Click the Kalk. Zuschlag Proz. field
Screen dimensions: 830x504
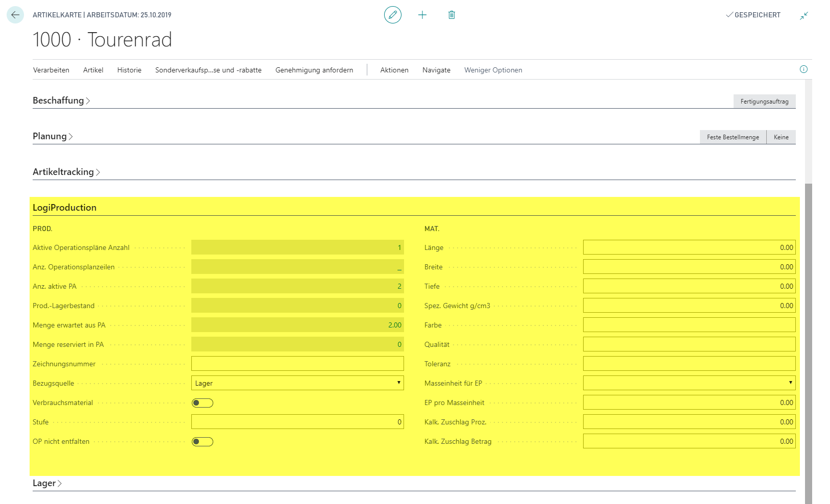[689, 422]
